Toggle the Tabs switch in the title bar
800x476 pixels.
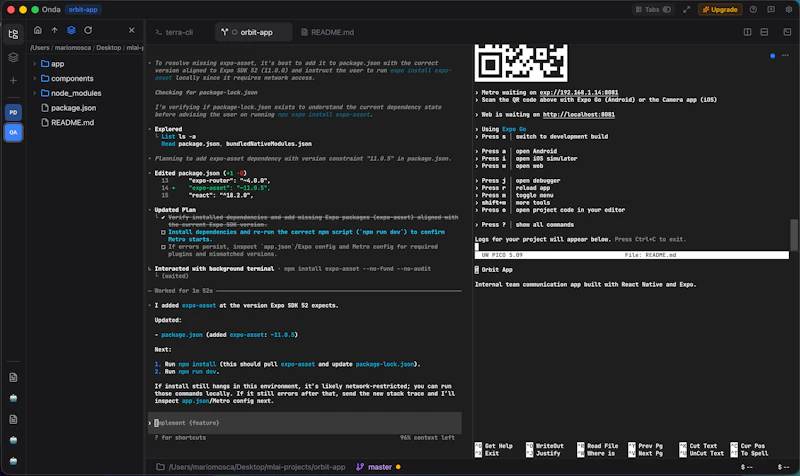pos(666,9)
